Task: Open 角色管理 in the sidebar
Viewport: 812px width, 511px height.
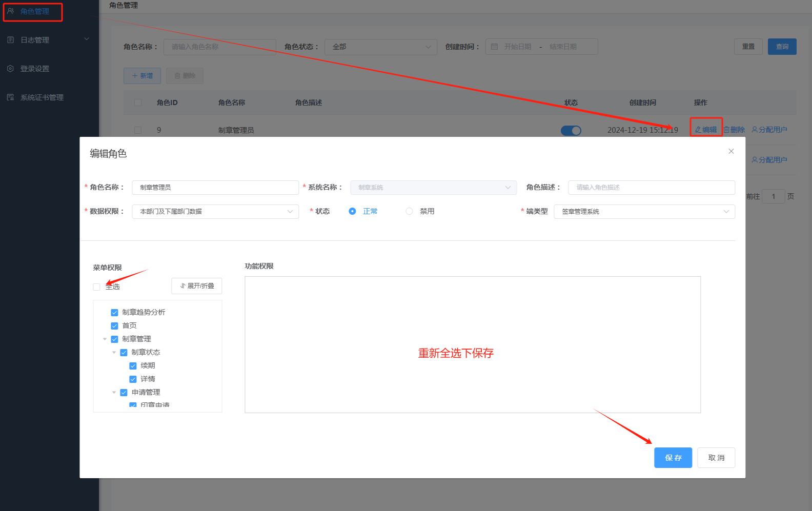Action: 34,11
